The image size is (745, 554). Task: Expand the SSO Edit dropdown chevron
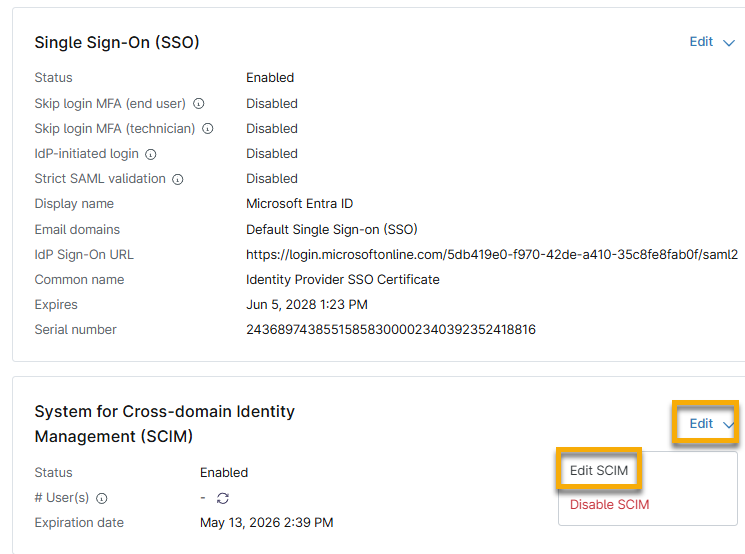pyautogui.click(x=729, y=43)
